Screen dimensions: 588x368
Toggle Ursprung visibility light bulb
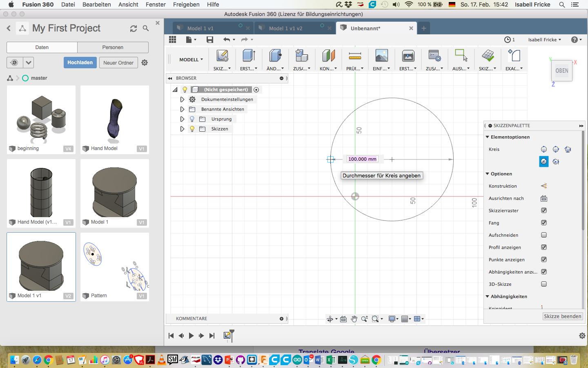click(192, 119)
